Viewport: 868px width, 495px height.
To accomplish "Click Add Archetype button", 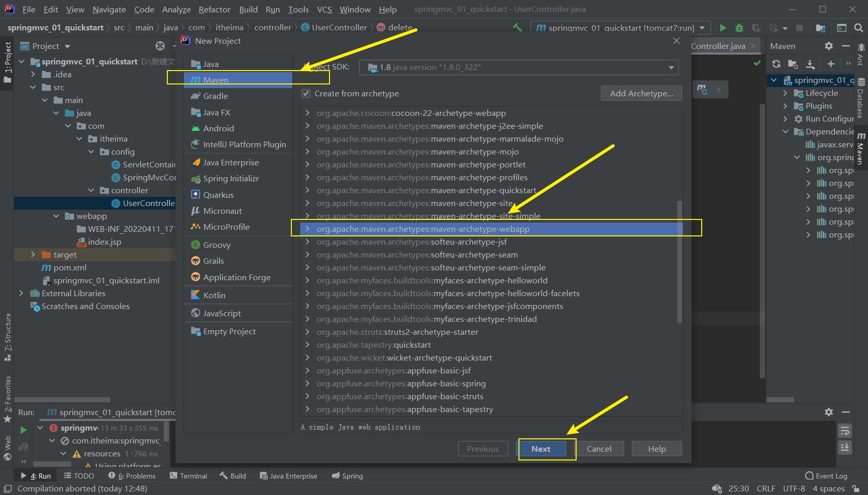I will click(x=641, y=93).
